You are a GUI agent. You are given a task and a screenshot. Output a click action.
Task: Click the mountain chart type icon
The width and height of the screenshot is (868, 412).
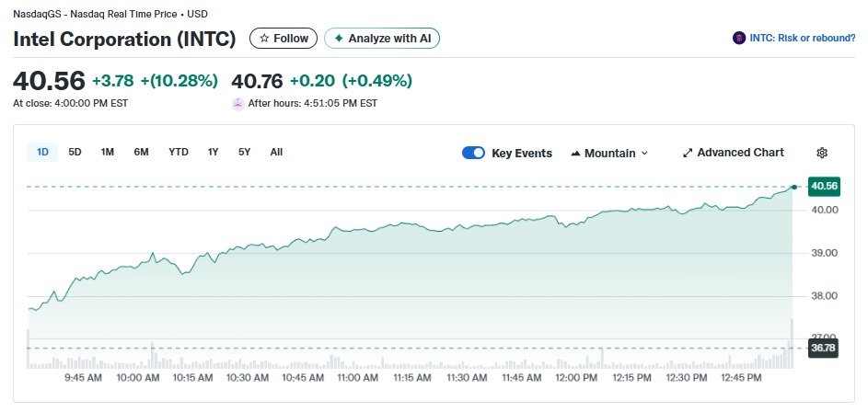click(x=575, y=153)
